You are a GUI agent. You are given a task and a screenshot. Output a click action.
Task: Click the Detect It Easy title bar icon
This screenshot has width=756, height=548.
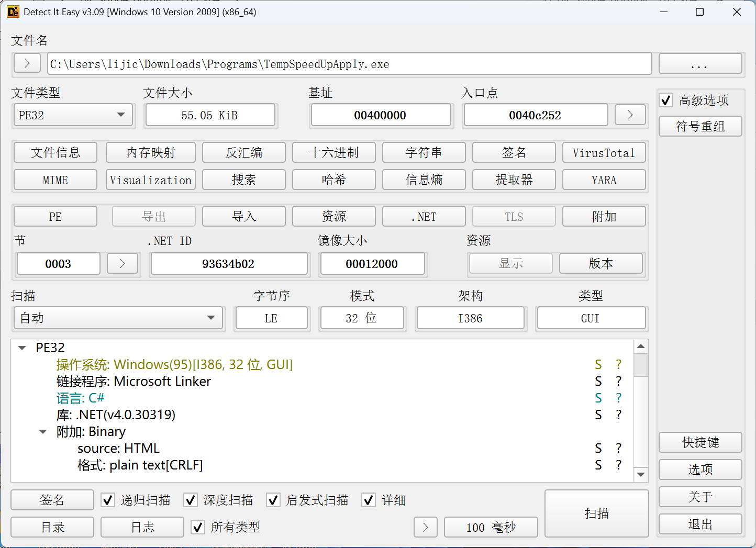point(13,12)
